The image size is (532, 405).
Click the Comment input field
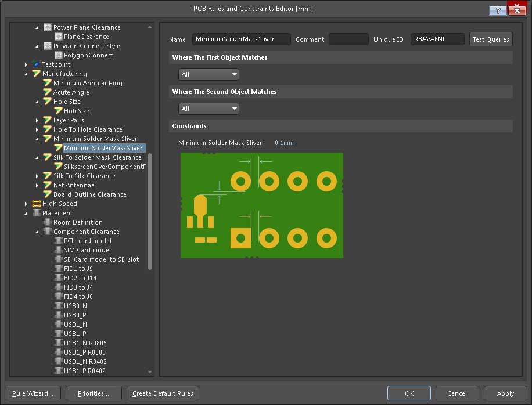tap(348, 39)
